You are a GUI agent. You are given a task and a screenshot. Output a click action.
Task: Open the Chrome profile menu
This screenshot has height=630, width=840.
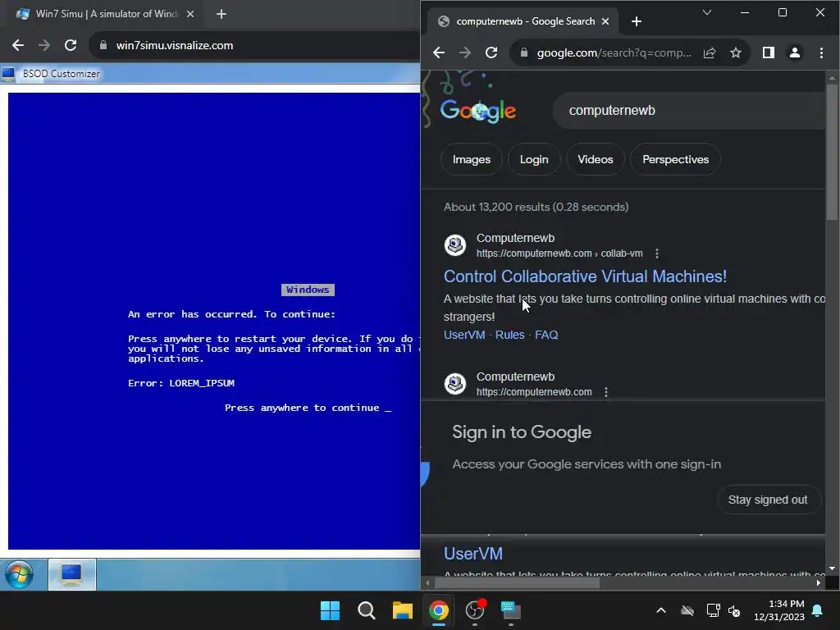point(795,52)
